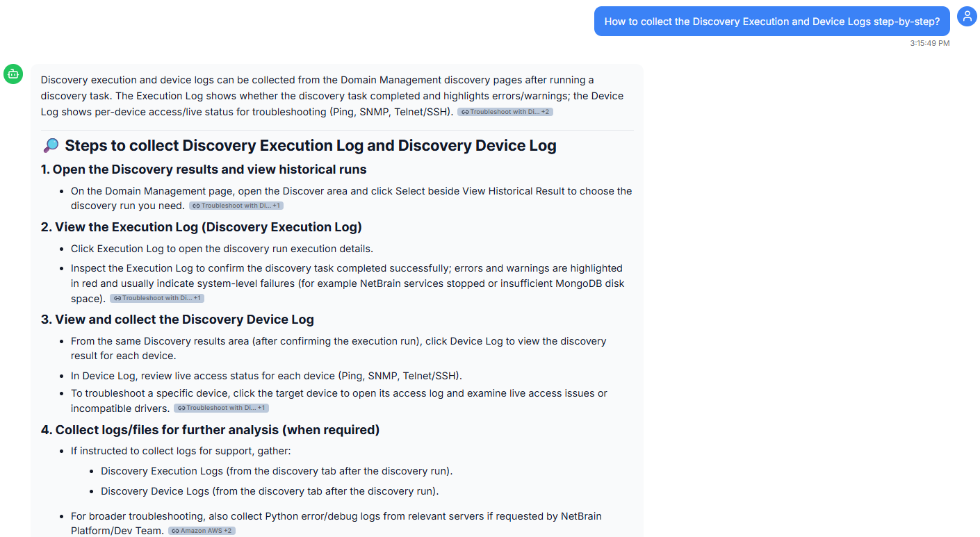This screenshot has height=537, width=980.
Task: Click bullet 'In Device Log, review live access status'
Action: point(266,376)
